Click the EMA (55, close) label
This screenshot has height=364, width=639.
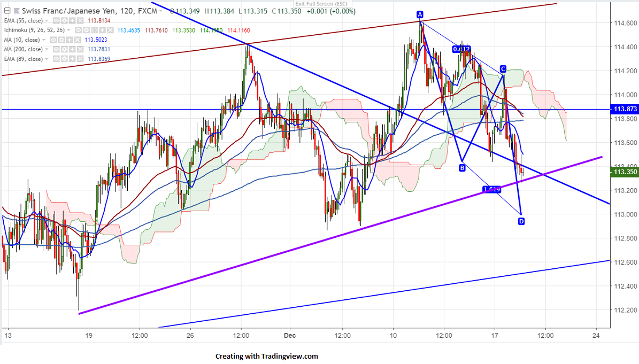click(x=24, y=21)
